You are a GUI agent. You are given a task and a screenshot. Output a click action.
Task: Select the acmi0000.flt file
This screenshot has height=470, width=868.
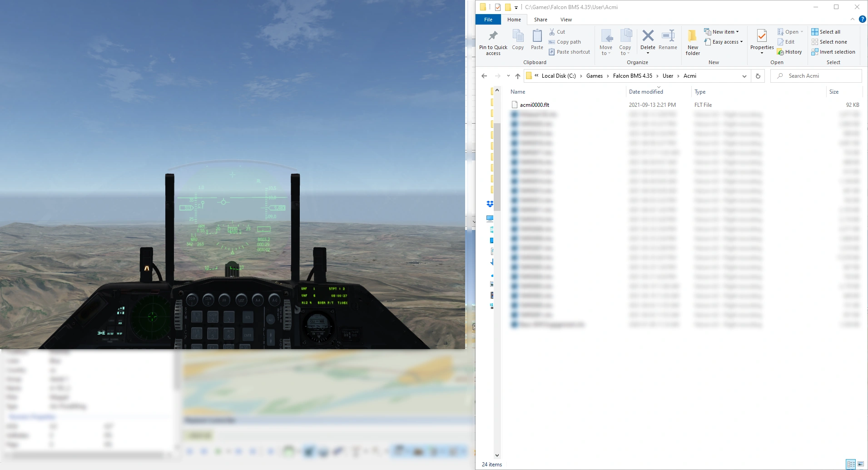(x=535, y=105)
